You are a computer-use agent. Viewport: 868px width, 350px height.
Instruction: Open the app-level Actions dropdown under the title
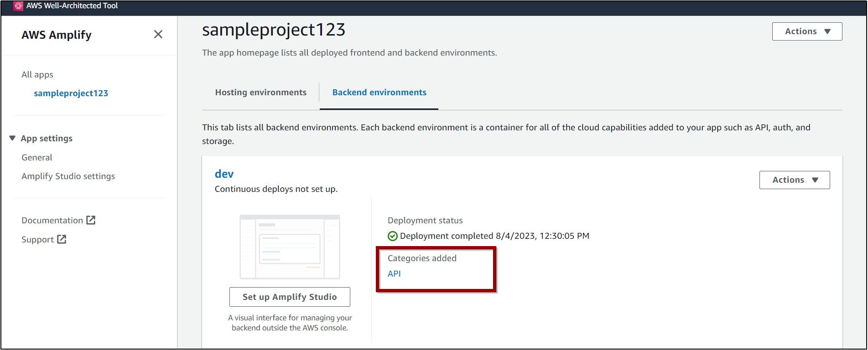coord(807,31)
